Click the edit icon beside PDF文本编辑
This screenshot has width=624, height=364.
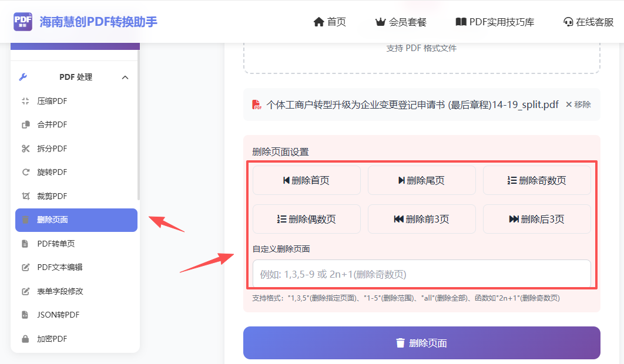(x=25, y=267)
